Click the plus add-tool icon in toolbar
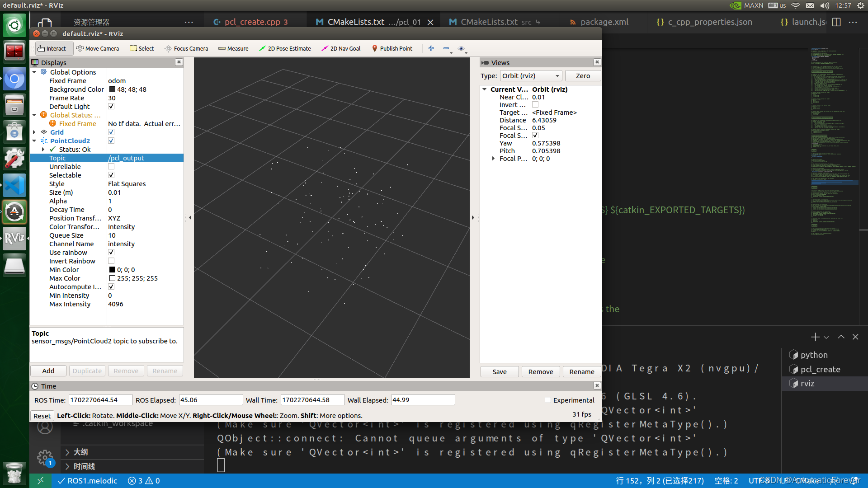 (431, 48)
